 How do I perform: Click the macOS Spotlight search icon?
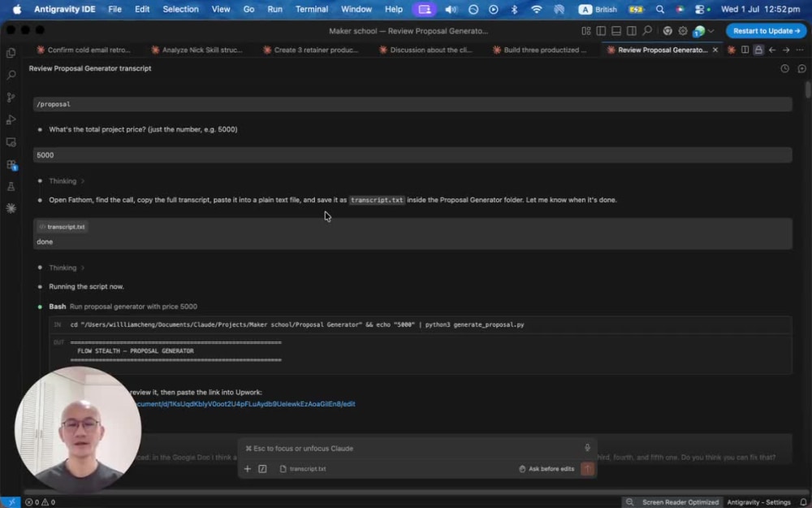659,9
